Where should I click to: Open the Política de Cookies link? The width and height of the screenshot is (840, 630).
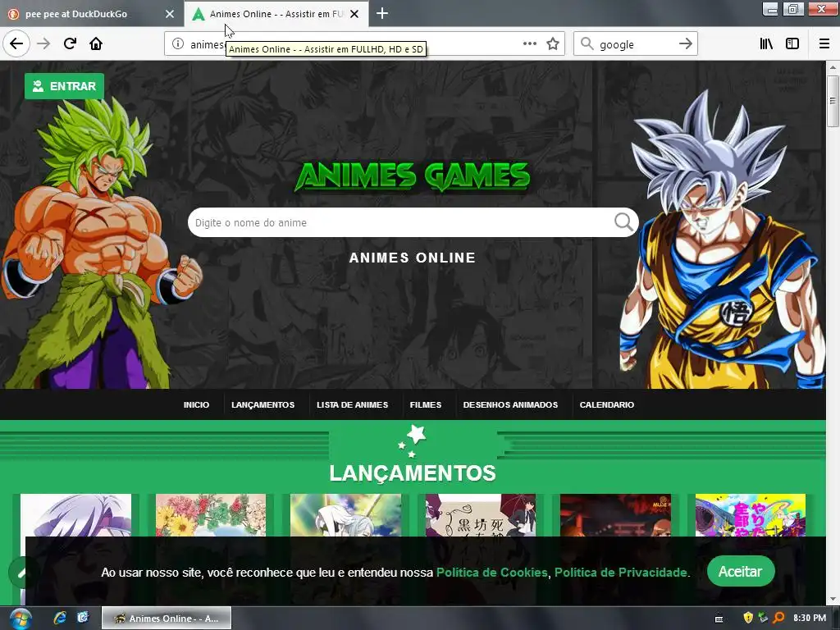click(492, 572)
